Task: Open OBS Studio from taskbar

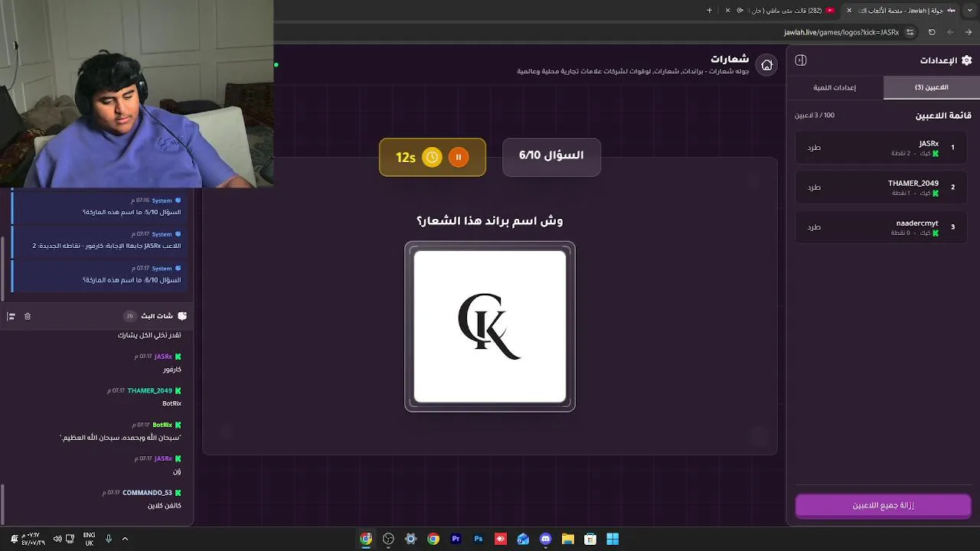Action: 388,539
